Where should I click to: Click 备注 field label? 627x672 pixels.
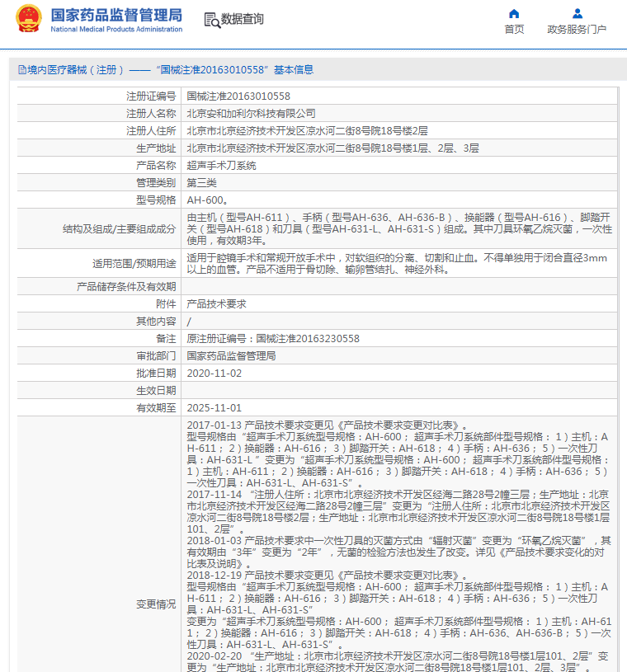pyautogui.click(x=166, y=339)
